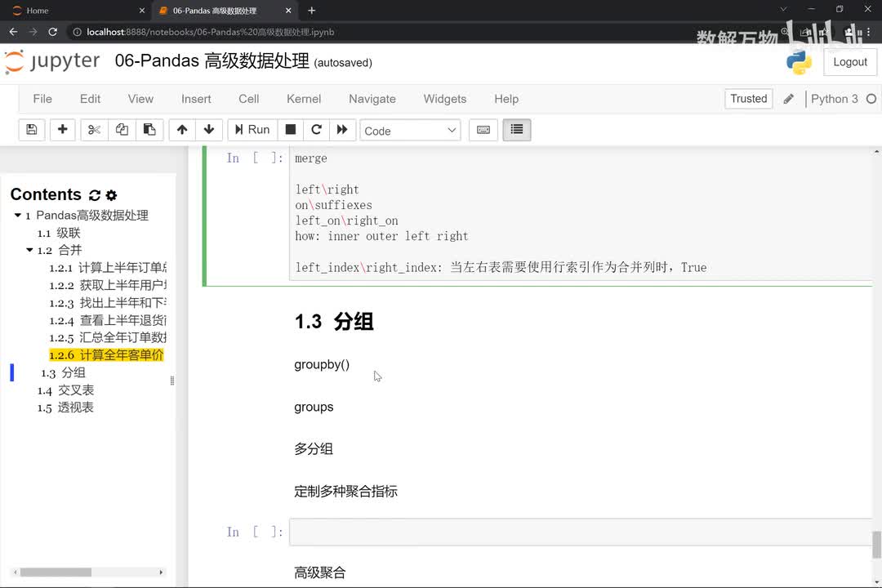The image size is (882, 588).
Task: Click the Jupyter logo
Action: point(52,61)
